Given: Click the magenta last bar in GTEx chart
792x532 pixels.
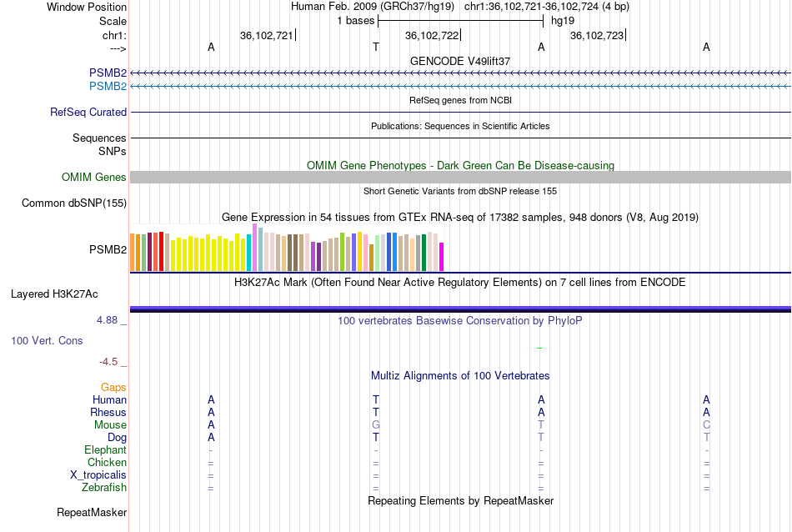Looking at the screenshot, I should point(442,257).
